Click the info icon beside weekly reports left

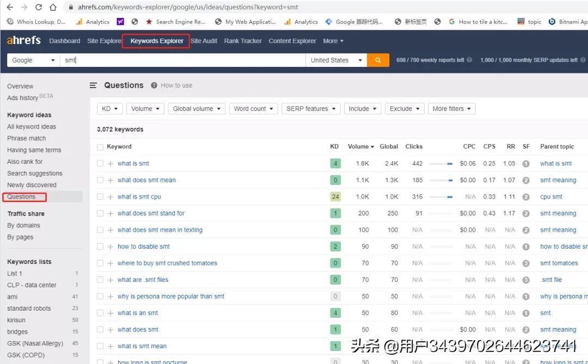pyautogui.click(x=469, y=60)
